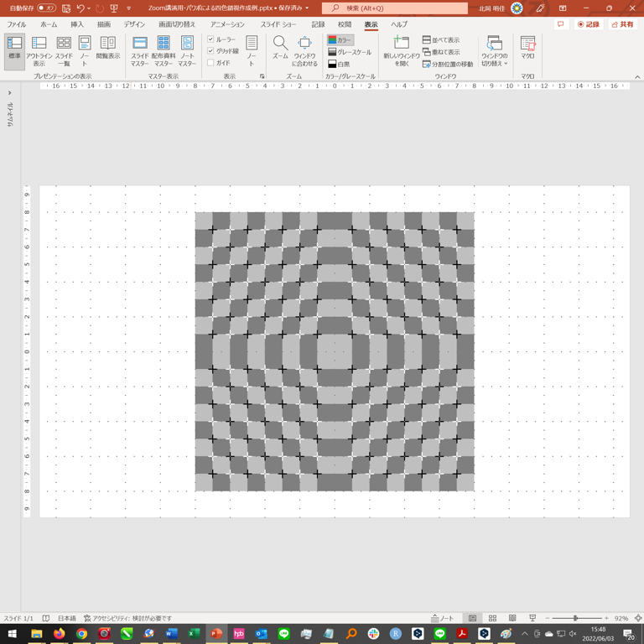Viewport: 644px width, 644px height.
Task: Open the Handout Master (配布資料マスター)
Action: (x=164, y=49)
